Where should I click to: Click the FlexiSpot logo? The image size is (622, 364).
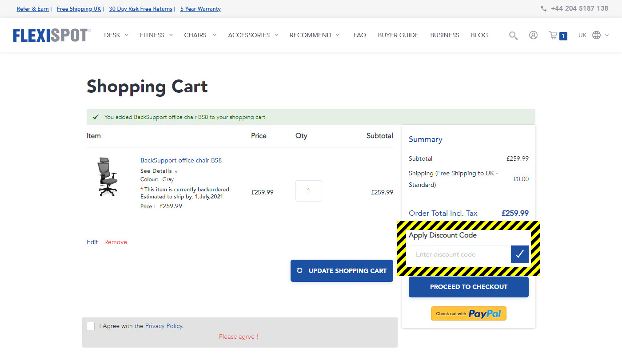point(52,36)
